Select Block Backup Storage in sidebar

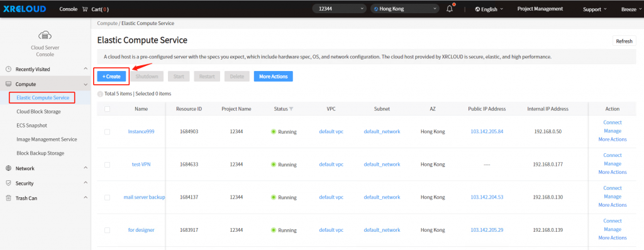[x=40, y=153]
